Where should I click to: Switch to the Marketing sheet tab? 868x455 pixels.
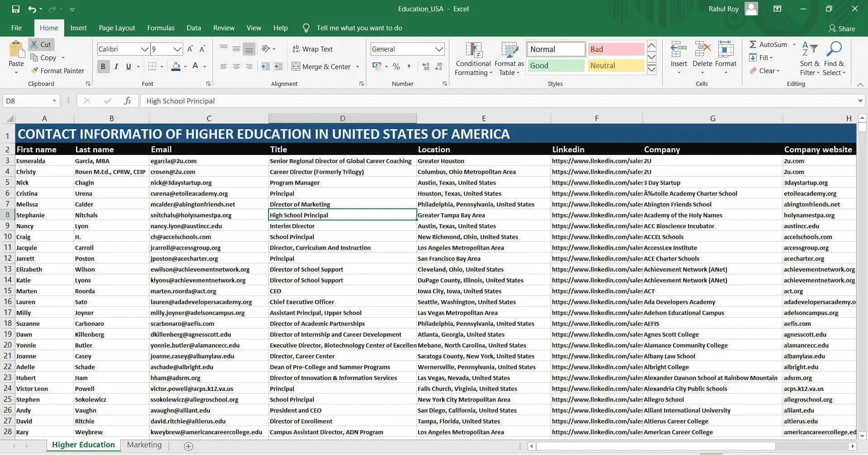tap(144, 445)
